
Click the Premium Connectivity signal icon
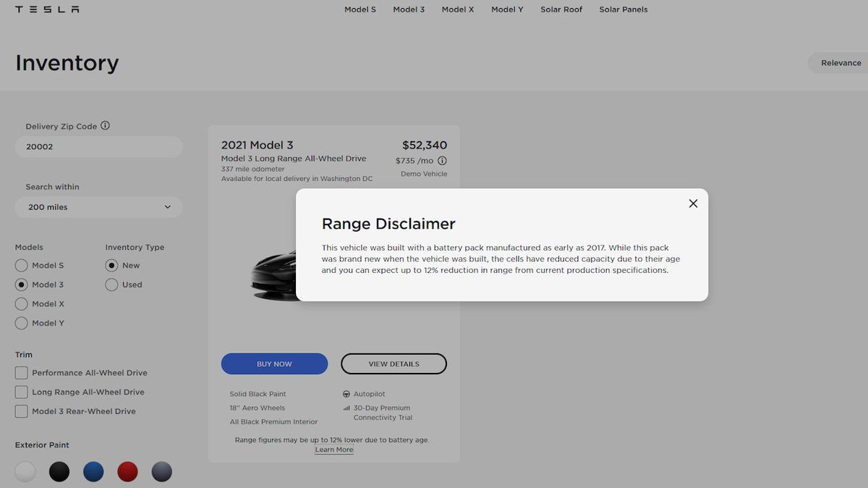pyautogui.click(x=346, y=408)
